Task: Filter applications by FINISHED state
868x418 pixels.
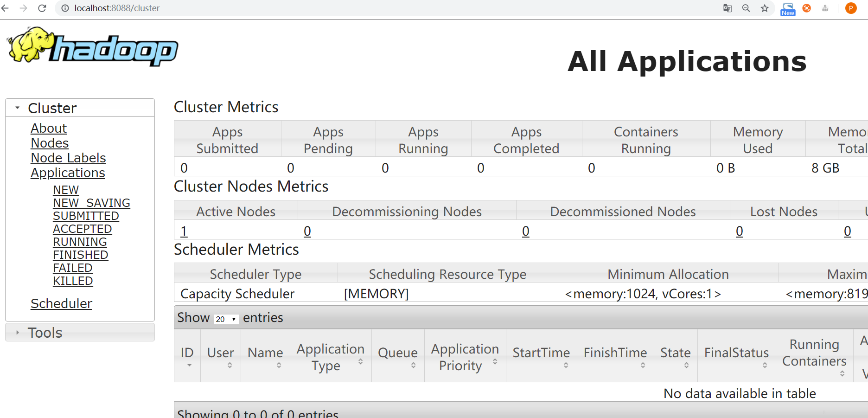Action: pos(81,255)
